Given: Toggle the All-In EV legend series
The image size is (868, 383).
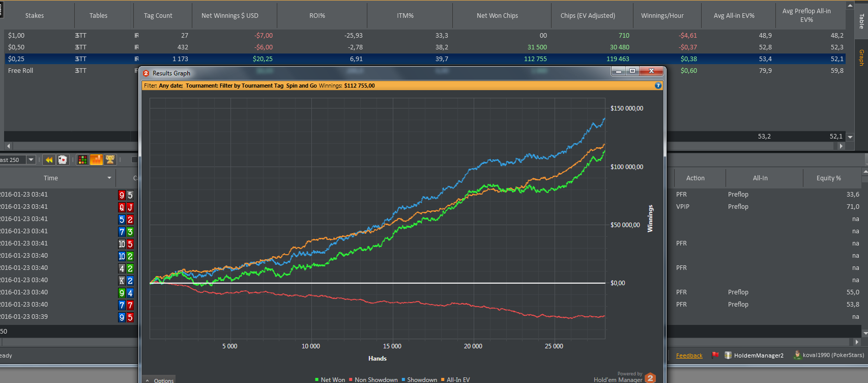Looking at the screenshot, I should pyautogui.click(x=455, y=380).
